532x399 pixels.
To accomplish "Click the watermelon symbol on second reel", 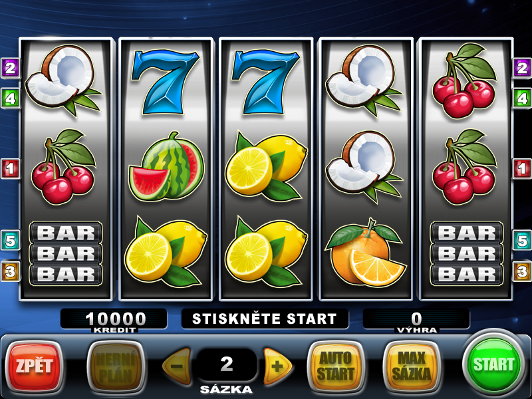I will tap(166, 166).
